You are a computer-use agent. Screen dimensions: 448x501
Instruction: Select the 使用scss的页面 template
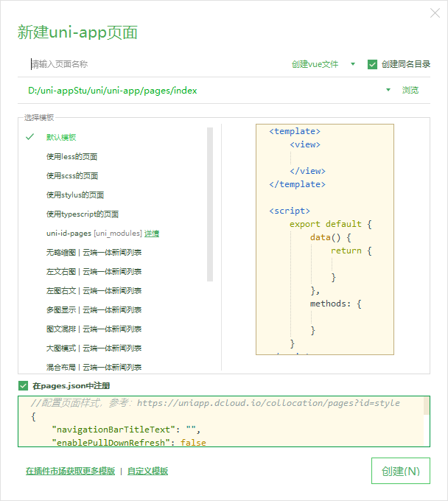pyautogui.click(x=72, y=176)
